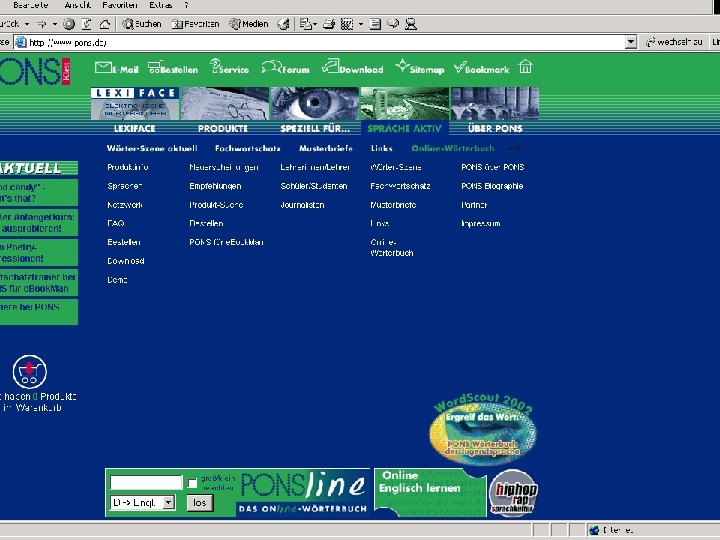Image resolution: width=720 pixels, height=540 pixels.
Task: Open the ? help menu
Action: tap(186, 5)
